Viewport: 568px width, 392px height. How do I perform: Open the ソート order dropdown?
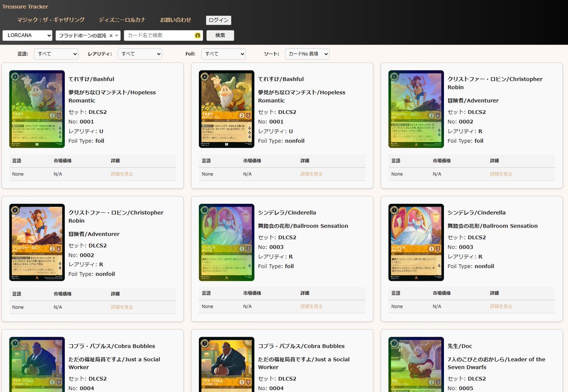coord(307,54)
